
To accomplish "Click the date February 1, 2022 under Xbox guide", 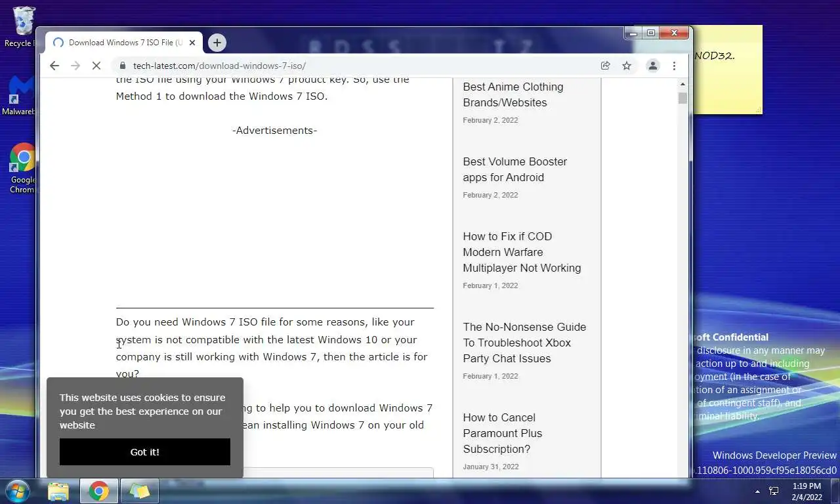I will 490,376.
